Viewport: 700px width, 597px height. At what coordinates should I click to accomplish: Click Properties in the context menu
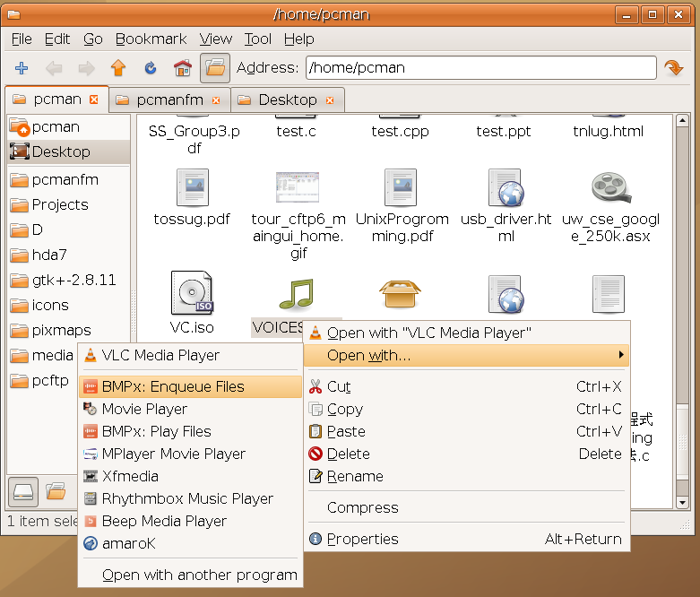point(362,539)
